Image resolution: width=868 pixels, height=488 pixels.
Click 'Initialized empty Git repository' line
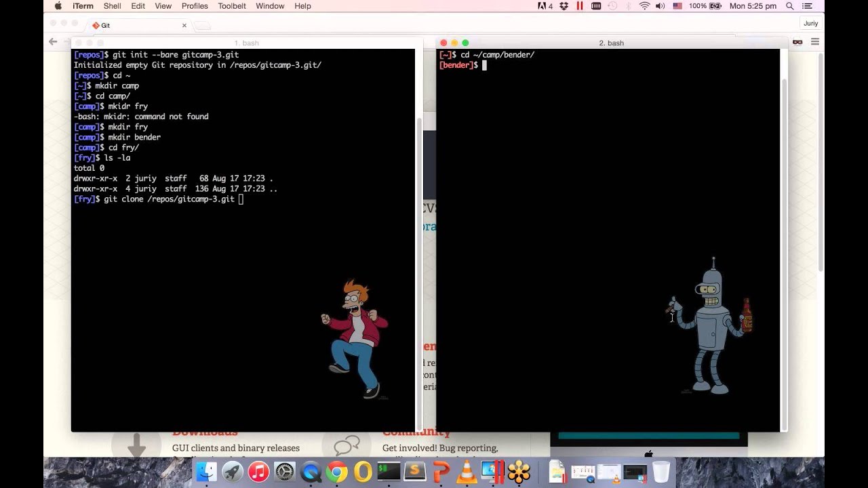click(x=197, y=65)
